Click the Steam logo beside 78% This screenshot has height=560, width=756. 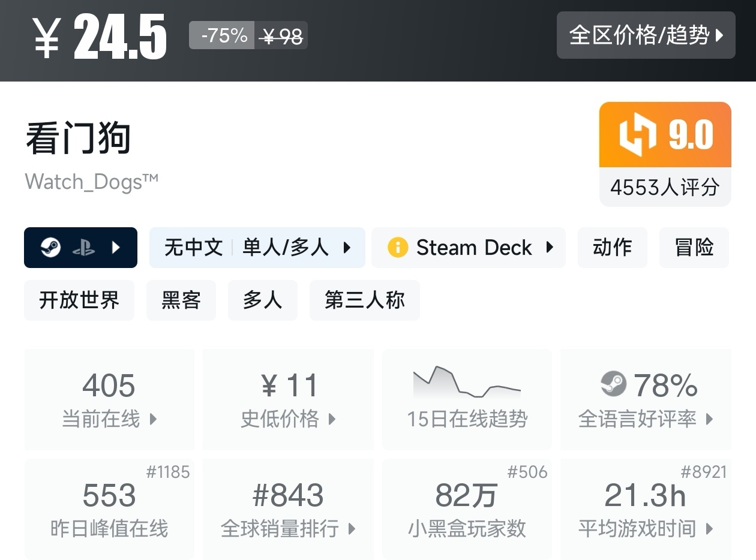click(613, 384)
